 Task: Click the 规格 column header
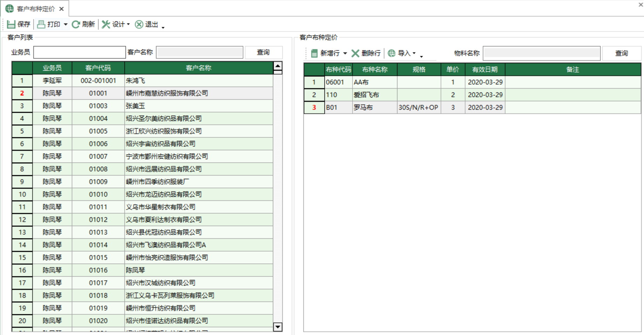pyautogui.click(x=419, y=70)
